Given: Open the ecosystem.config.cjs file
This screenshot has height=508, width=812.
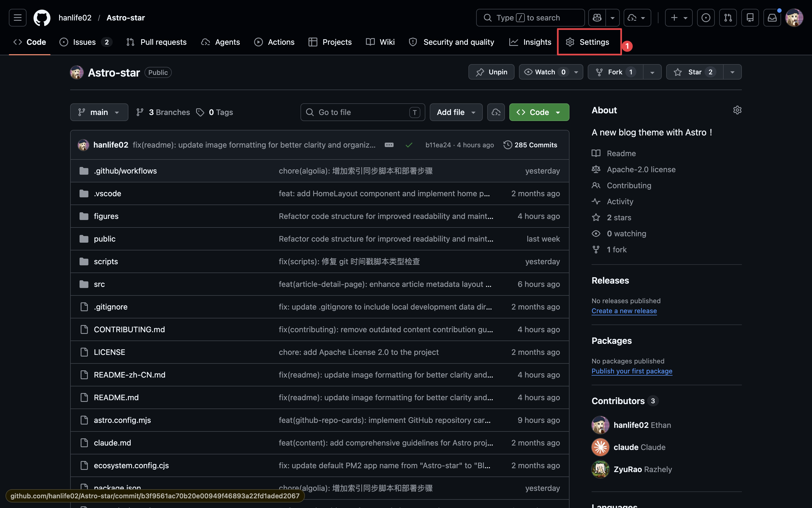Looking at the screenshot, I should coord(131,465).
